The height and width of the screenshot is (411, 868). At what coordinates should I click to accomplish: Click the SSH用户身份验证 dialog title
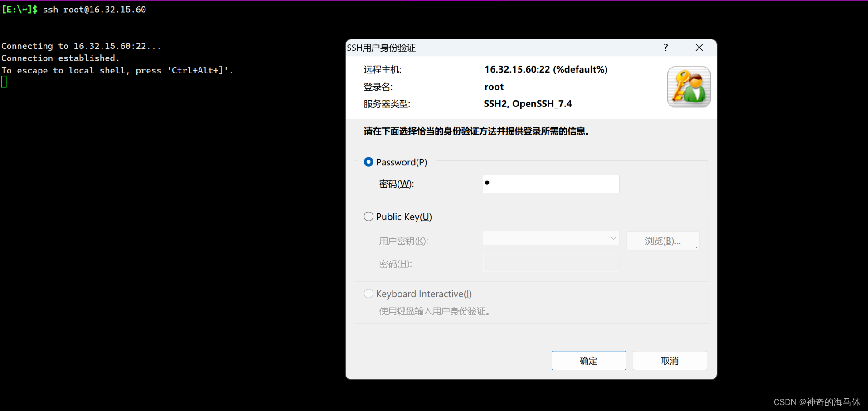(x=381, y=48)
